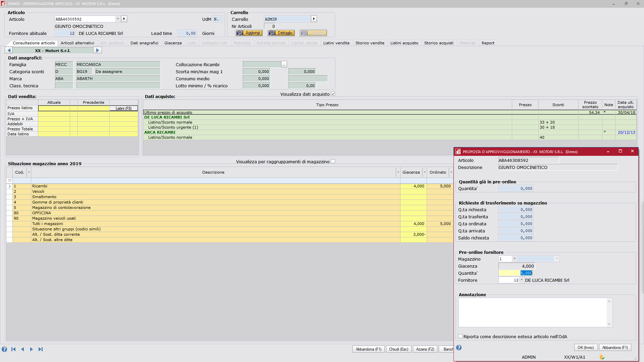This screenshot has width=644, height=362.
Task: Select Alt. / Sost. ditta corrente row
Action: [230, 234]
